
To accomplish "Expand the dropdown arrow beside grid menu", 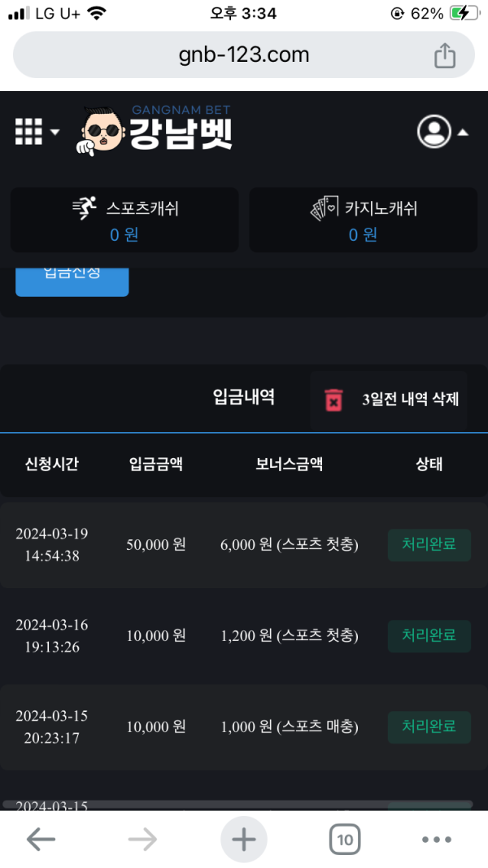I will [x=54, y=132].
